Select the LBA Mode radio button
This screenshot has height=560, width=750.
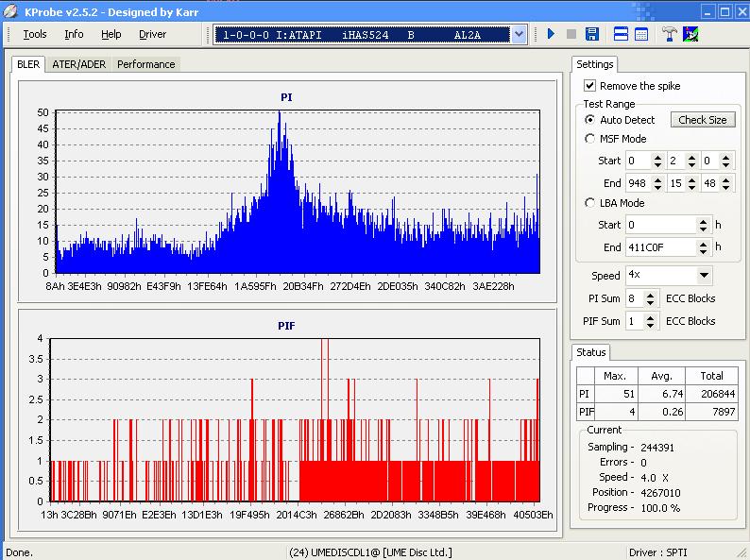click(x=590, y=203)
